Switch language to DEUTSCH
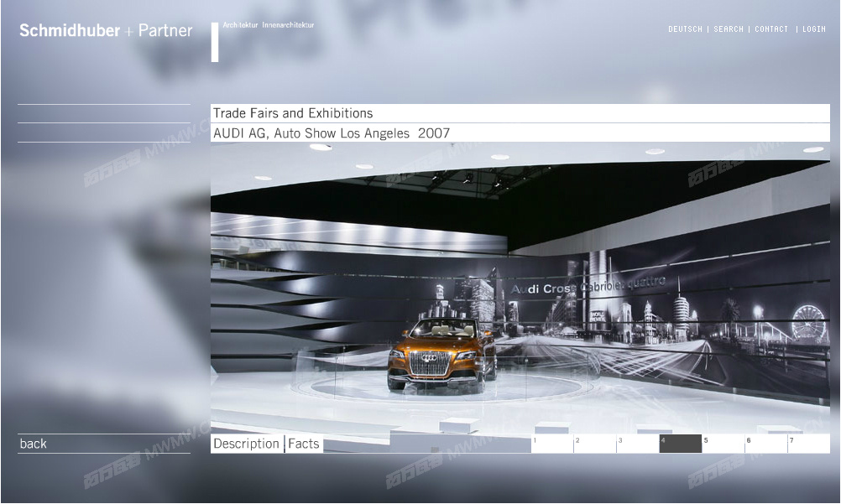This screenshot has height=504, width=841. [685, 29]
